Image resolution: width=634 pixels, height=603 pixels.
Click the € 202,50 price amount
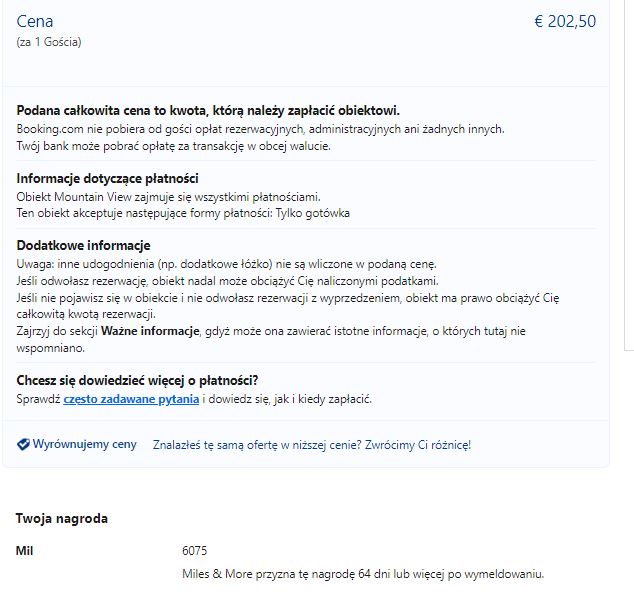[x=565, y=21]
